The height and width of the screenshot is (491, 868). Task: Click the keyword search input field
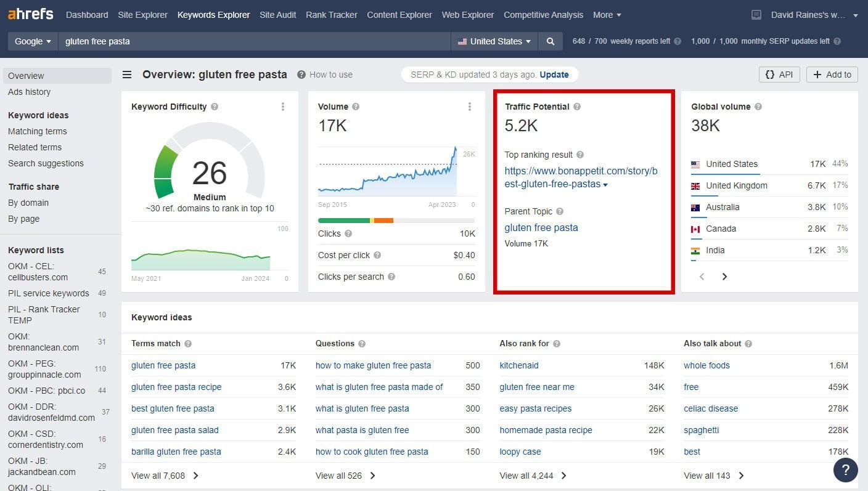(254, 41)
